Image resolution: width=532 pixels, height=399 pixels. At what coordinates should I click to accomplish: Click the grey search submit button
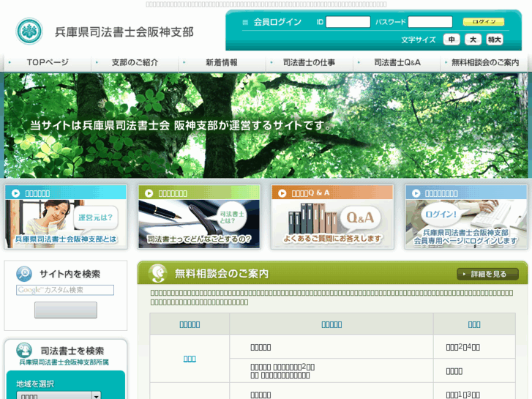[65, 310]
